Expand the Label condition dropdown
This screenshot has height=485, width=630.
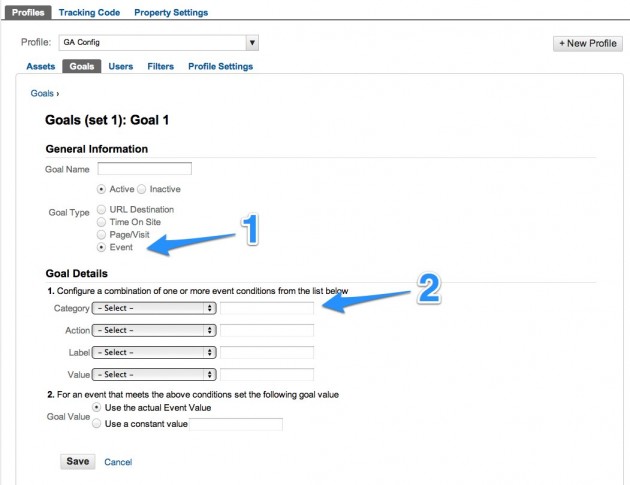154,352
